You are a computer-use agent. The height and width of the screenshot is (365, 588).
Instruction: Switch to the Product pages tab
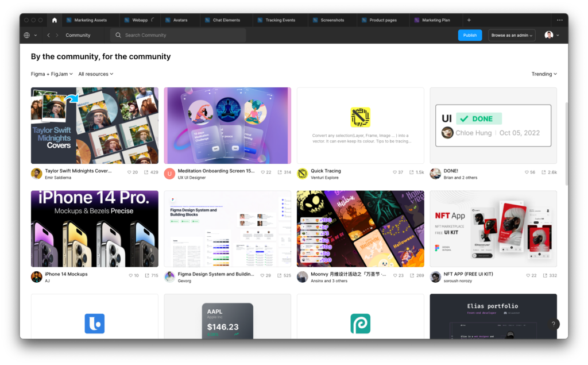[383, 20]
